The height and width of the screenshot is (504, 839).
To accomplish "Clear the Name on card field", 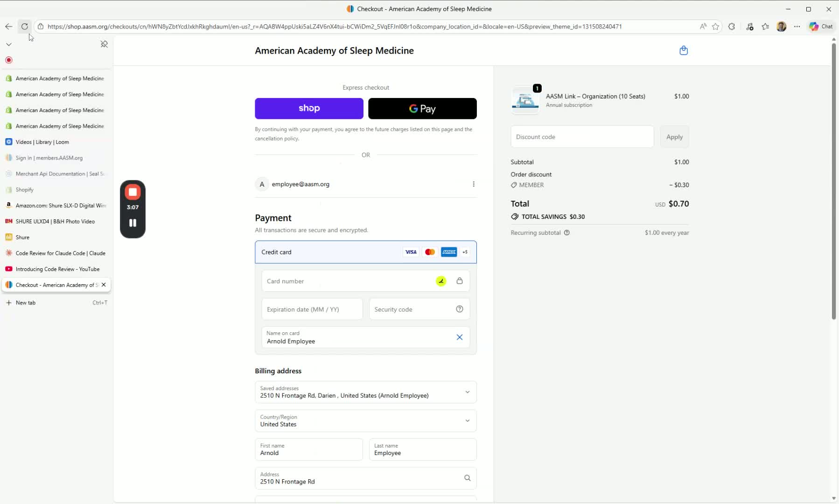I will tap(460, 337).
